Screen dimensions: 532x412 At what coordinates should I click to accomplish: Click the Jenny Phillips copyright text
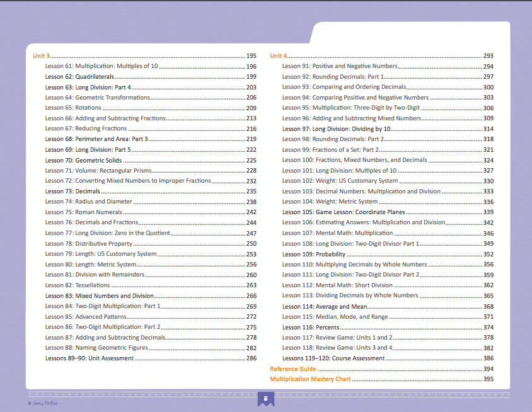(43, 403)
